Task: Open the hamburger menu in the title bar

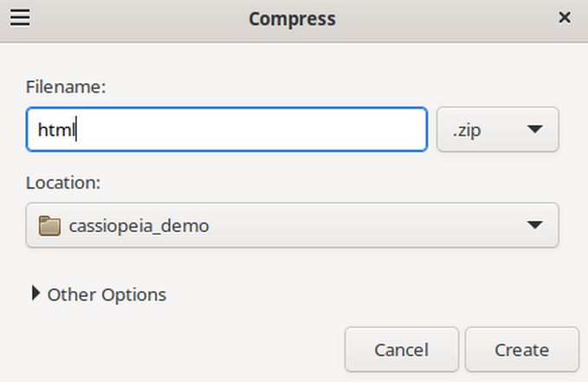Action: point(19,17)
